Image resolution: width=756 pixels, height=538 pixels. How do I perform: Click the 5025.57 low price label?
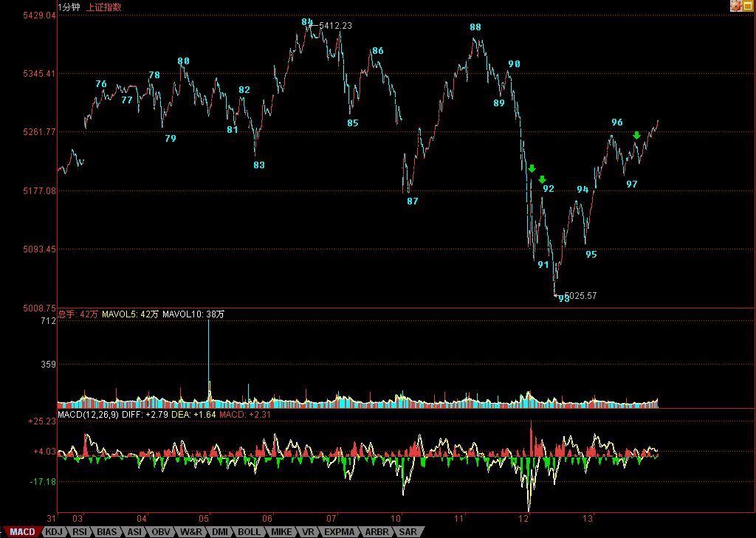(580, 296)
